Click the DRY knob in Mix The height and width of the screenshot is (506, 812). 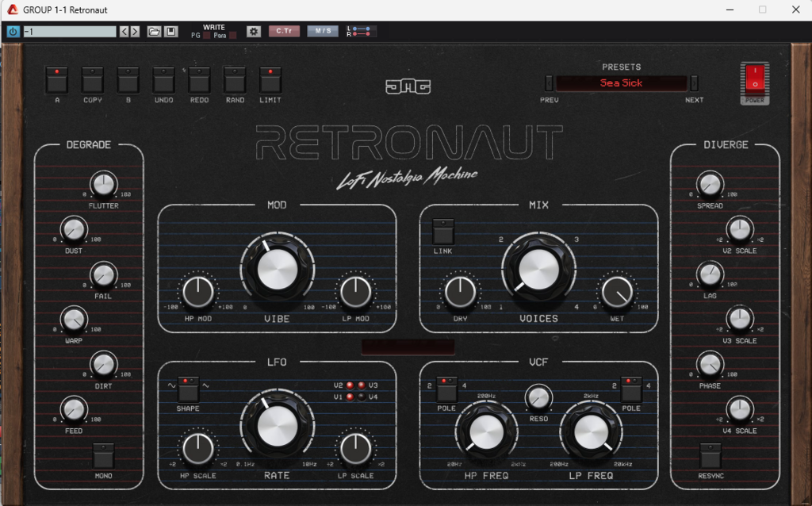pyautogui.click(x=460, y=292)
